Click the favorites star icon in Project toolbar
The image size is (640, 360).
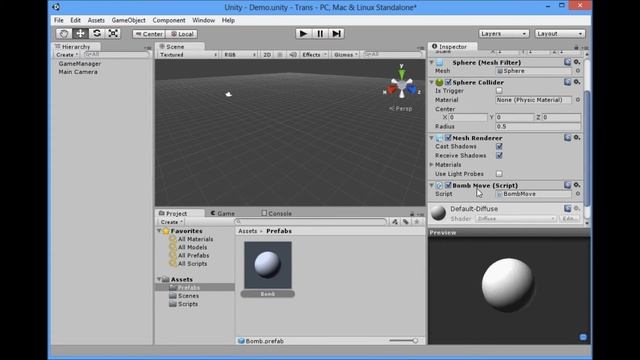coord(417,222)
